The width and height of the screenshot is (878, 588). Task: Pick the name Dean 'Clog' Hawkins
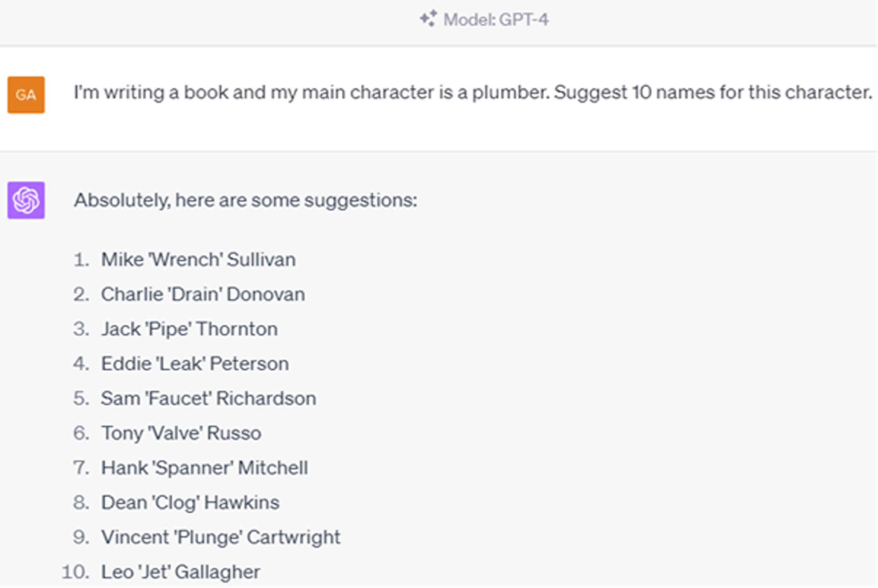190,502
